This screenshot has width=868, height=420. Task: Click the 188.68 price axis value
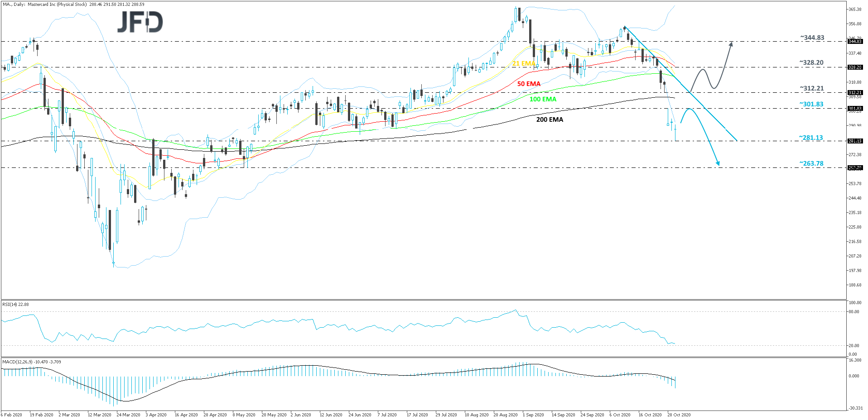coord(855,285)
